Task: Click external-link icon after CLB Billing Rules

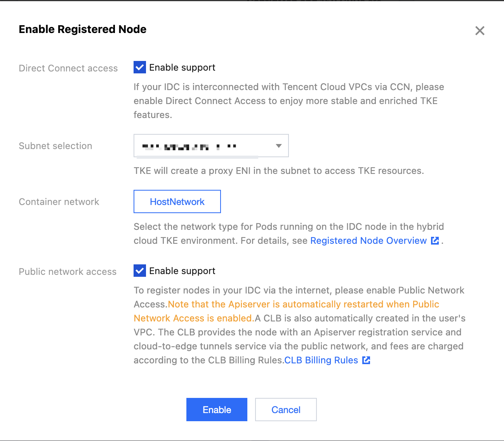Action: 366,360
